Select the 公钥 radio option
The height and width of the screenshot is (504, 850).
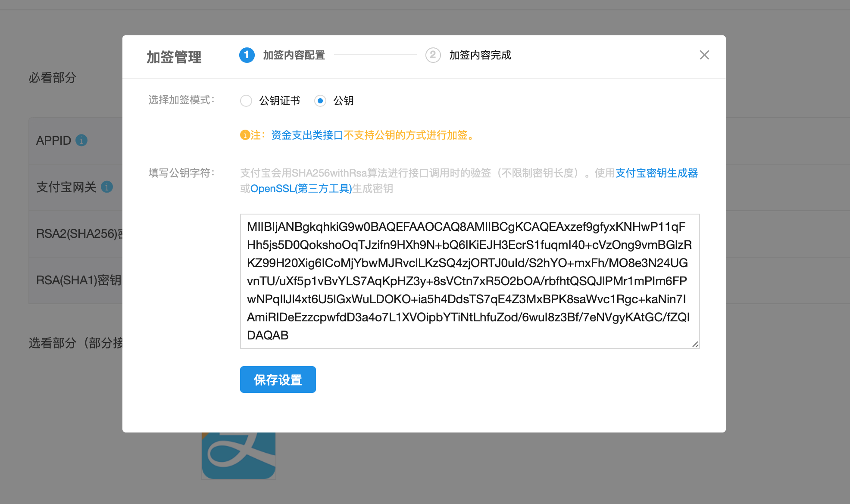click(x=320, y=101)
